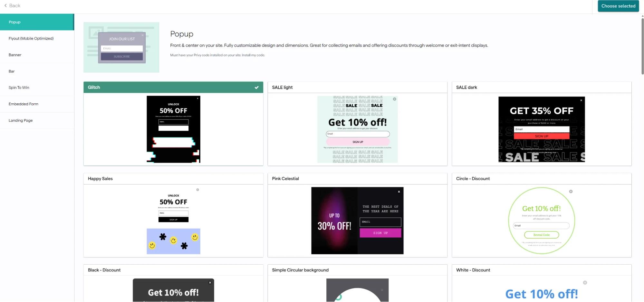Click the close X in Pink Celestial preview

[x=399, y=192]
